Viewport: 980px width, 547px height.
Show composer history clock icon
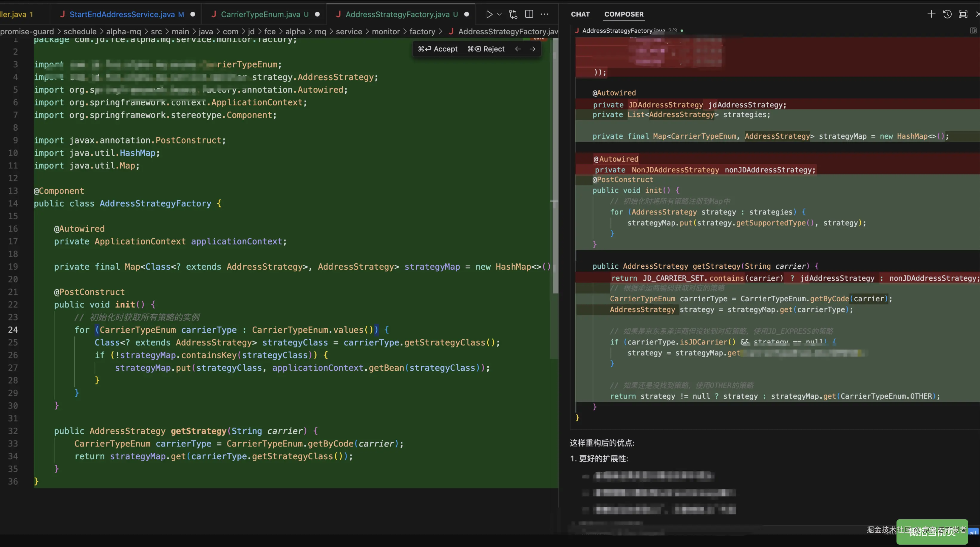pyautogui.click(x=947, y=14)
